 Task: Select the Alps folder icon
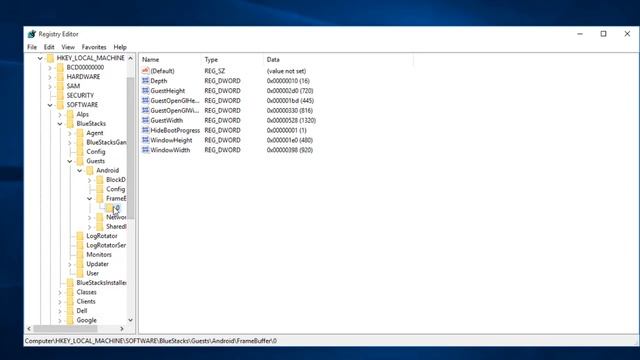click(x=70, y=114)
